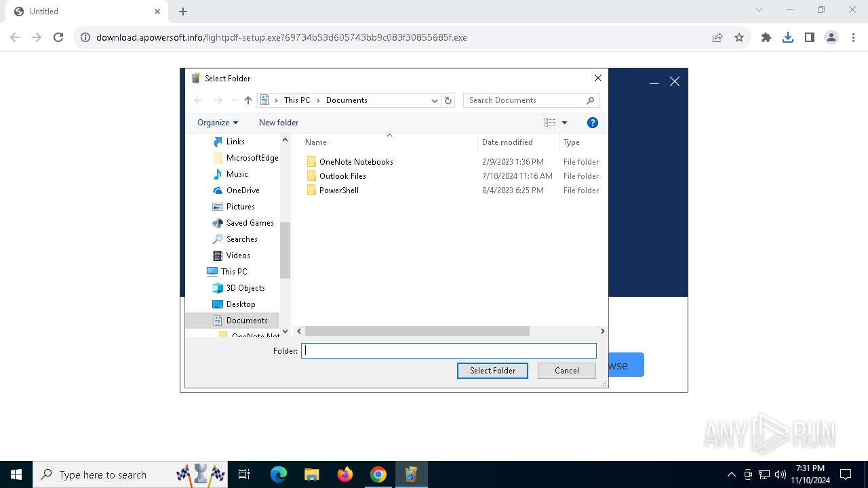Select Searches in navigation pane
This screenshot has width=868, height=488.
pos(241,239)
